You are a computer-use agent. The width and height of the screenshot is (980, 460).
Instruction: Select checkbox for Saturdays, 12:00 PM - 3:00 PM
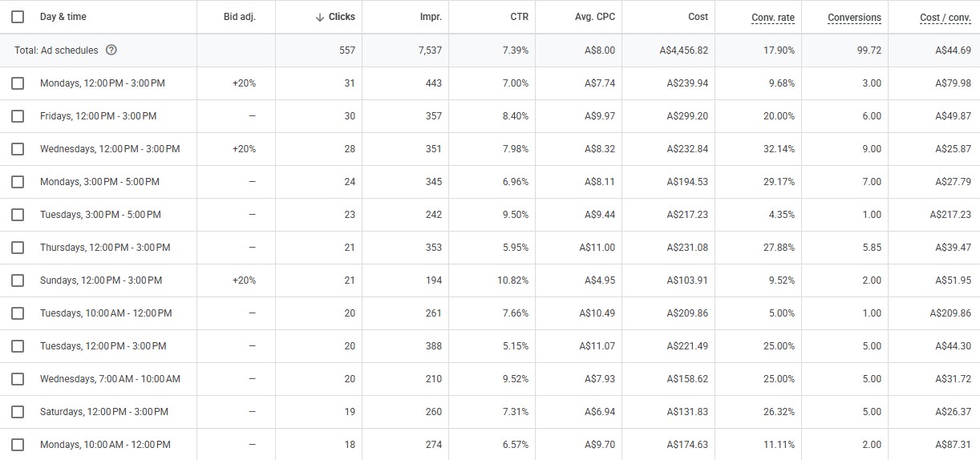click(18, 412)
